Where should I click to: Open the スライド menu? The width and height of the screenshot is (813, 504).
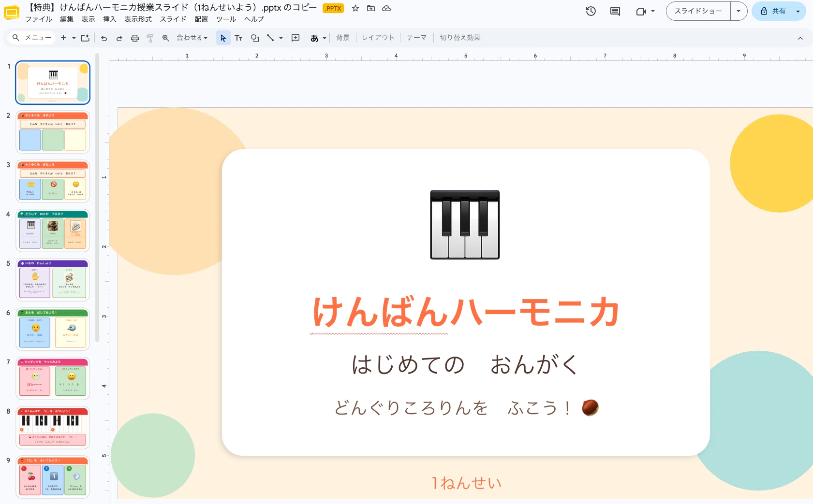click(x=173, y=19)
